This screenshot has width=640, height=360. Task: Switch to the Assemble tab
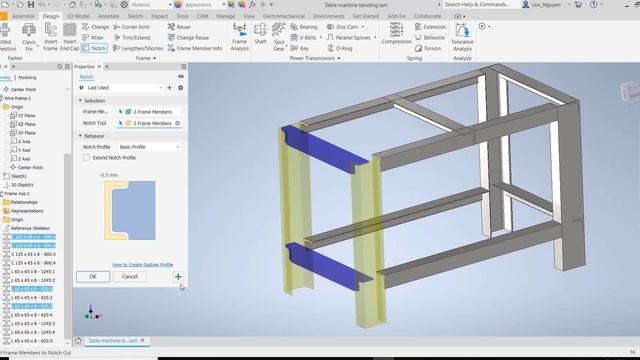point(23,16)
